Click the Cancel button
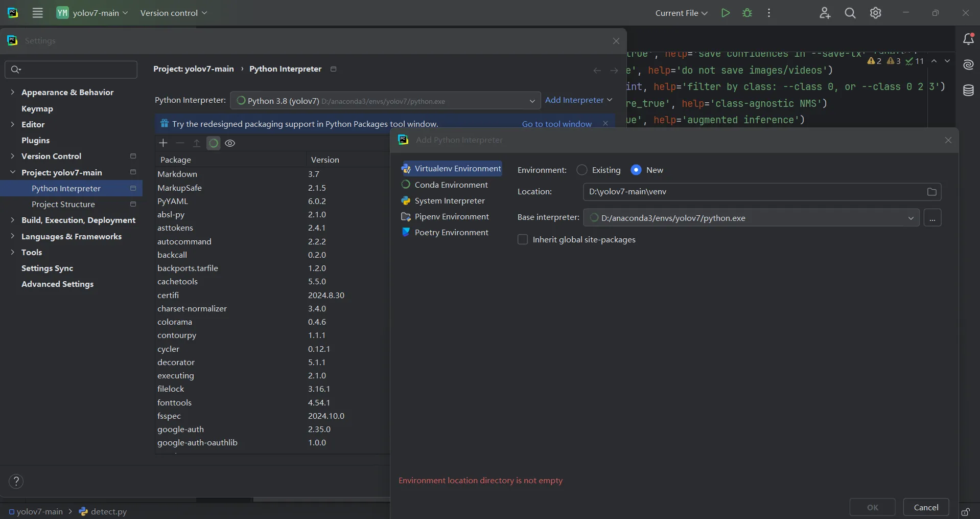 pyautogui.click(x=925, y=507)
